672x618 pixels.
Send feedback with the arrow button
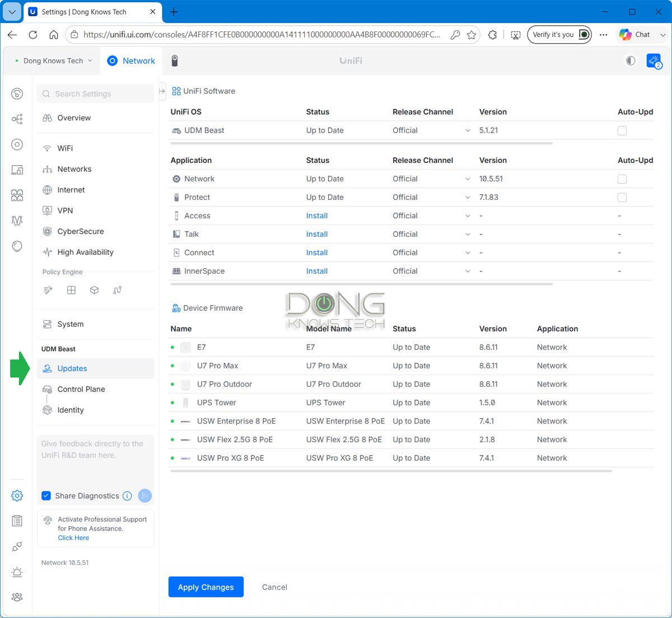144,495
